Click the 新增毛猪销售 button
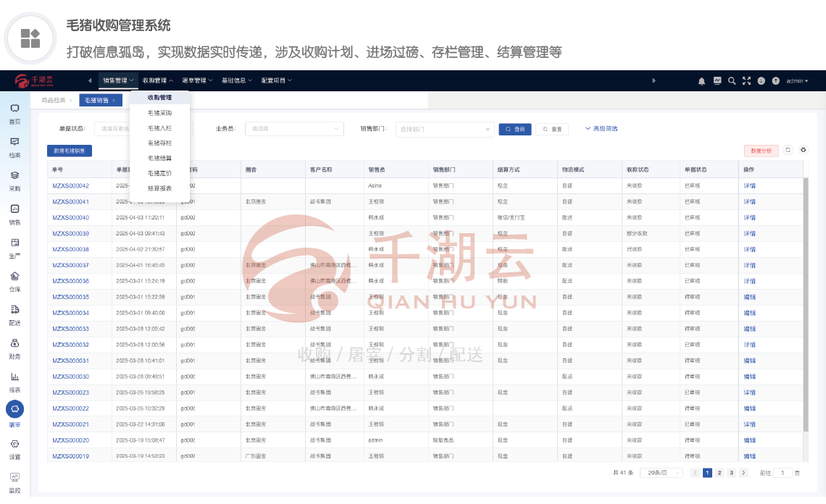This screenshot has height=504, width=826. point(70,151)
